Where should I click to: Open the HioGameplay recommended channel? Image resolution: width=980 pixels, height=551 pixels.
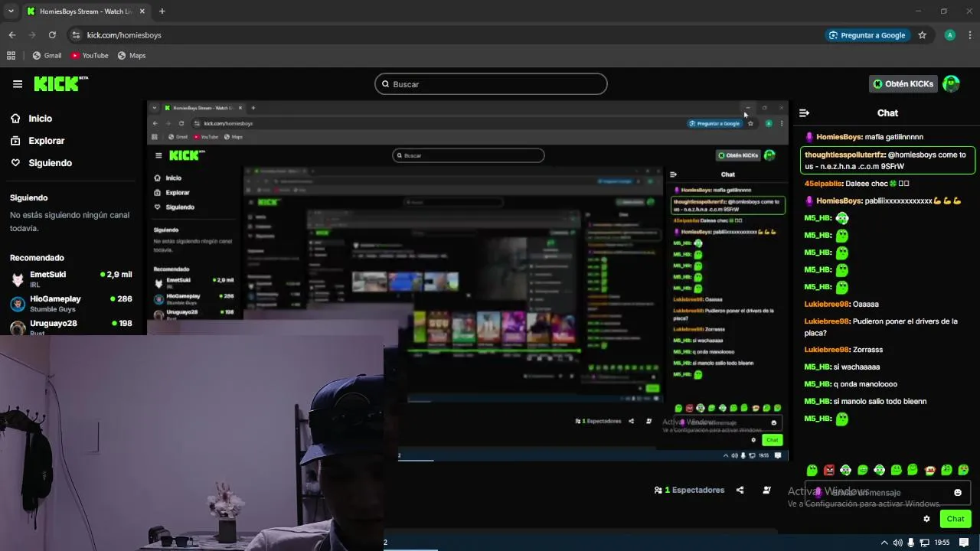73,304
